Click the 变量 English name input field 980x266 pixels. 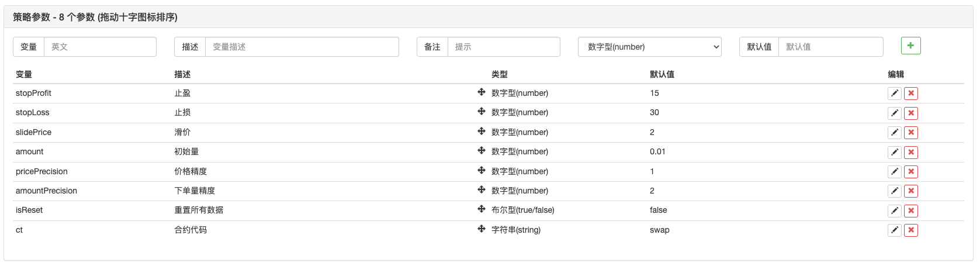coord(100,47)
